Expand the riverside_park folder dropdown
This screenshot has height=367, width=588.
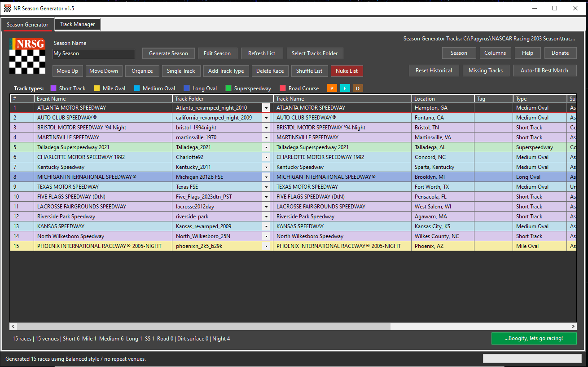[x=266, y=217]
